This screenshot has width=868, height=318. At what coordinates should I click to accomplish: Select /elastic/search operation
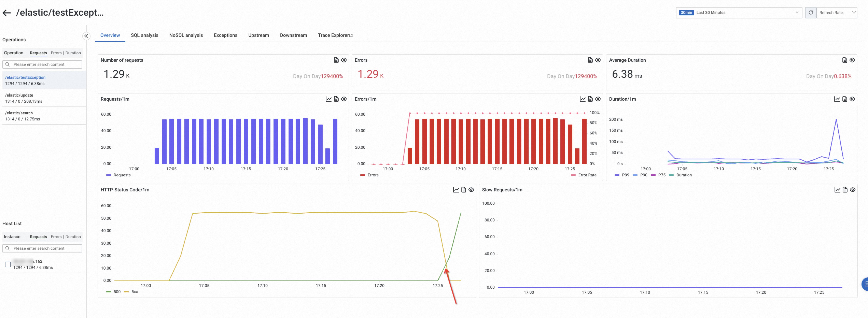(x=44, y=116)
